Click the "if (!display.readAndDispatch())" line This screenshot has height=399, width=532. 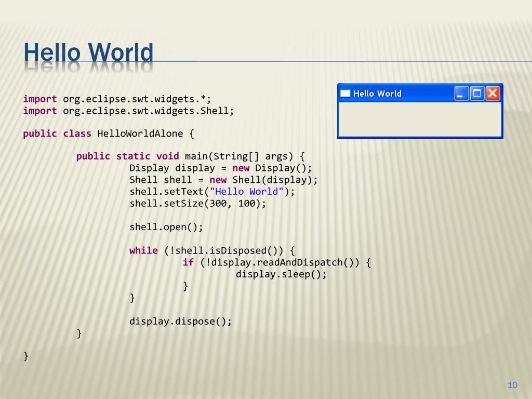[277, 262]
